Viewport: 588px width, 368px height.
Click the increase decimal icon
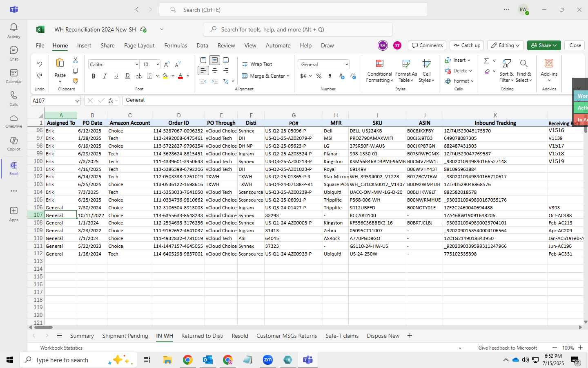(341, 76)
